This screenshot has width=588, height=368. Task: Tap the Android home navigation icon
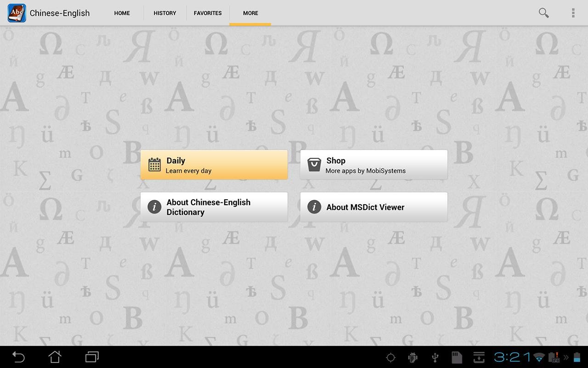(x=55, y=357)
